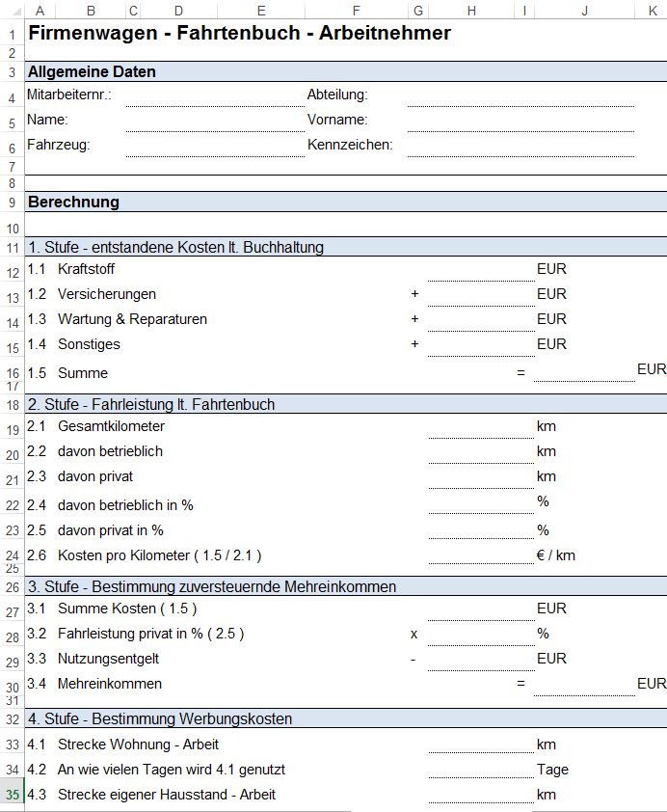Click the 'Tage' unit text
This screenshot has height=812, width=667.
552,770
